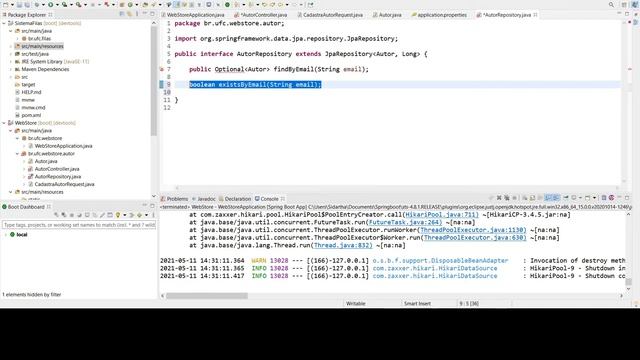
Task: Click stop icon in Boot Dashboard toolbar
Action: [x=72, y=215]
